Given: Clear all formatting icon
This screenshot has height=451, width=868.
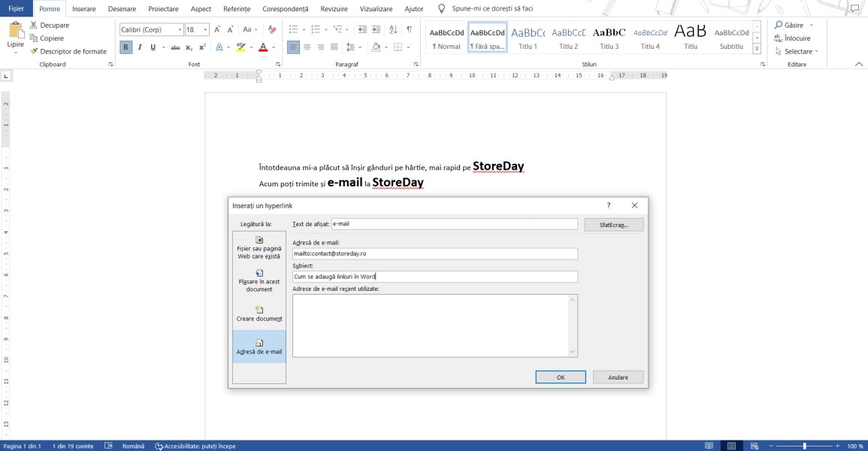Looking at the screenshot, I should 272,30.
